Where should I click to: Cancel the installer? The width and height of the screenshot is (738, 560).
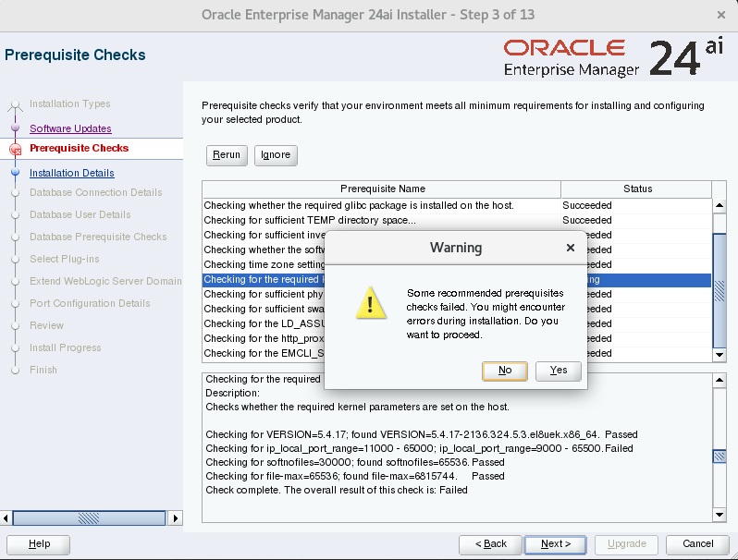tap(698, 544)
